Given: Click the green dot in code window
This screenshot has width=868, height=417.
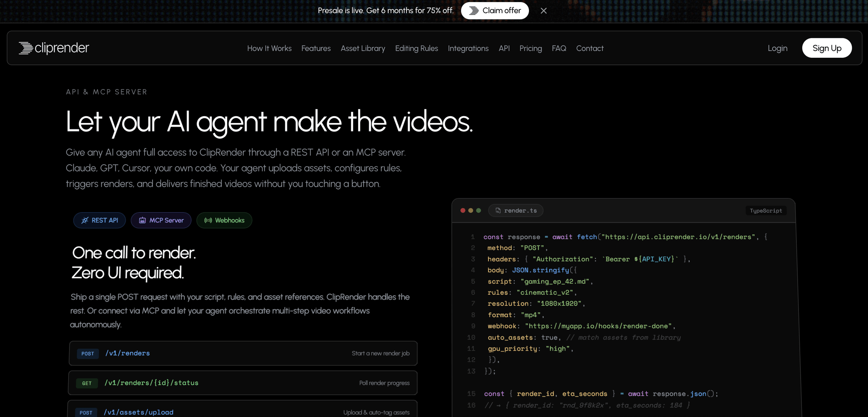Looking at the screenshot, I should coord(479,210).
